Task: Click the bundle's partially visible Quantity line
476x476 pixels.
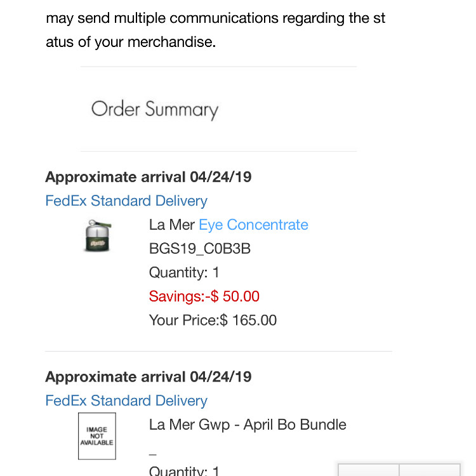Action: click(184, 470)
